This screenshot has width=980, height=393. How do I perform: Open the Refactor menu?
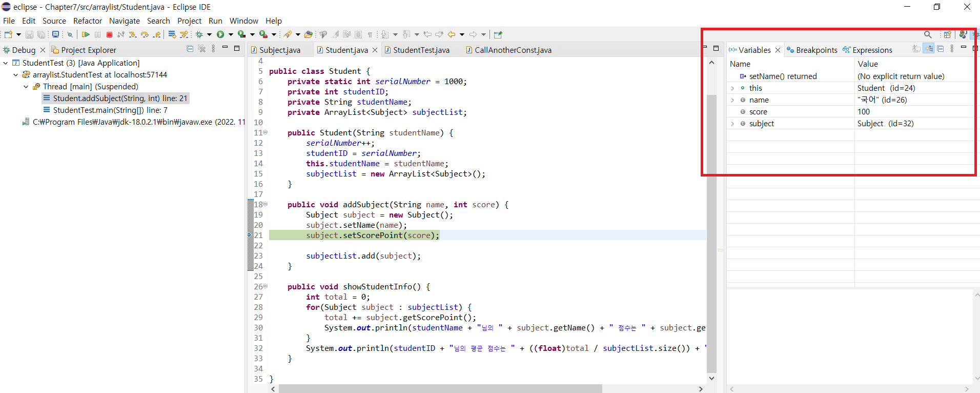[x=88, y=21]
